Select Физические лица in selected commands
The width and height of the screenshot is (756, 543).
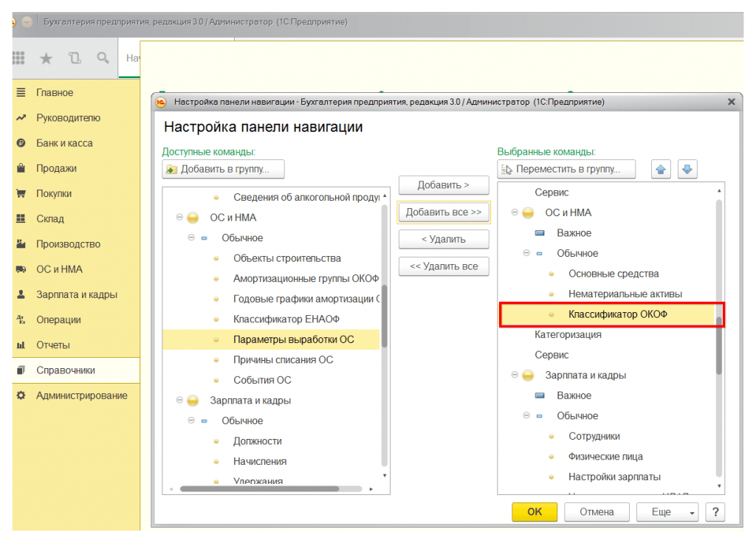605,456
